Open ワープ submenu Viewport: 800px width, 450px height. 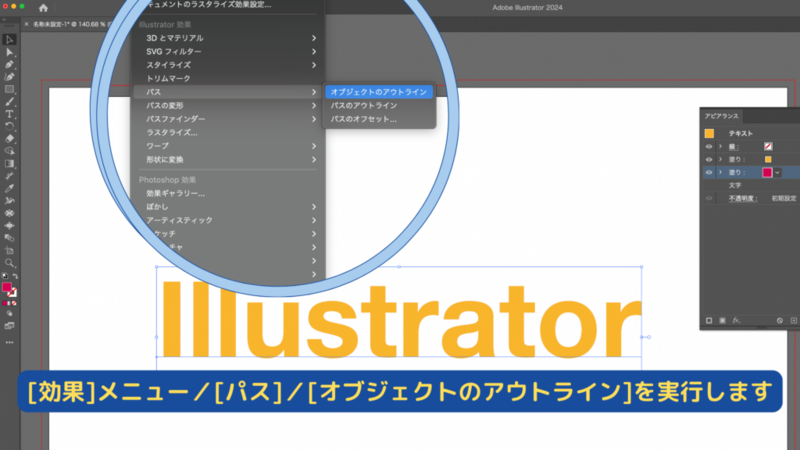tap(228, 146)
